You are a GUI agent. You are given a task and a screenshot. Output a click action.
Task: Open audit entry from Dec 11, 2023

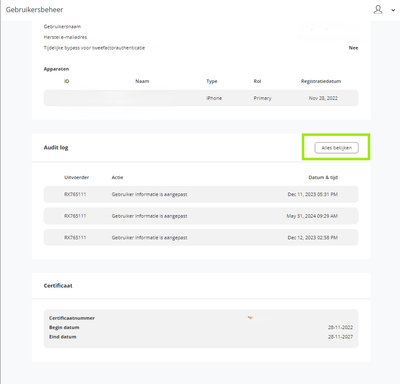click(201, 194)
